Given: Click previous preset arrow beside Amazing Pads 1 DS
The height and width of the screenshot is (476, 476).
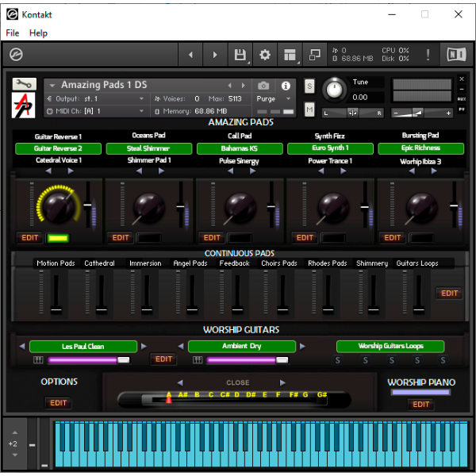Looking at the screenshot, I should coord(230,86).
